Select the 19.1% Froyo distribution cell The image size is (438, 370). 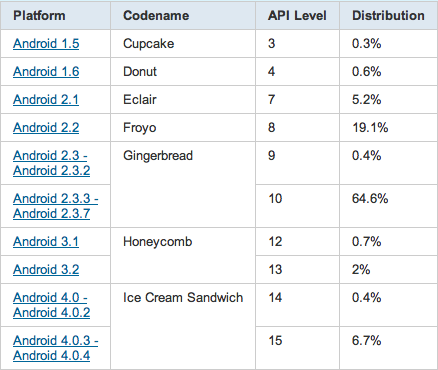(x=389, y=128)
